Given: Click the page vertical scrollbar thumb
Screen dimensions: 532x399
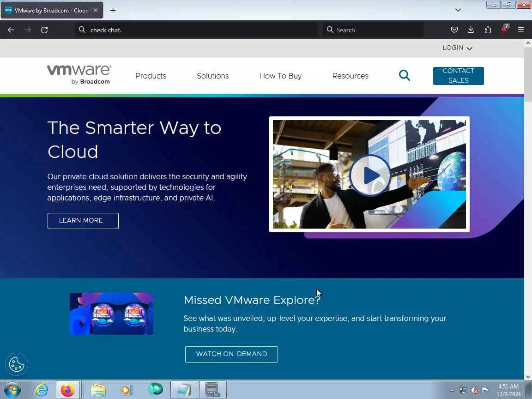Looking at the screenshot, I should pyautogui.click(x=528, y=74).
